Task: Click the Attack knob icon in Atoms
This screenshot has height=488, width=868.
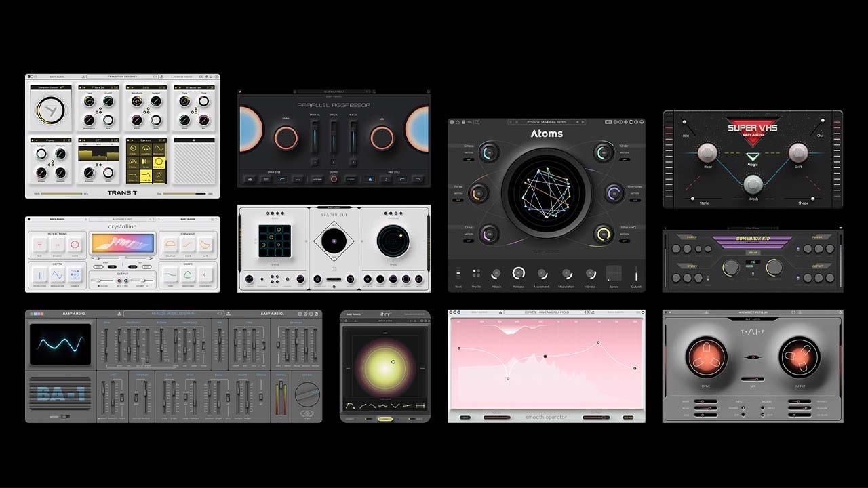Action: pos(496,273)
